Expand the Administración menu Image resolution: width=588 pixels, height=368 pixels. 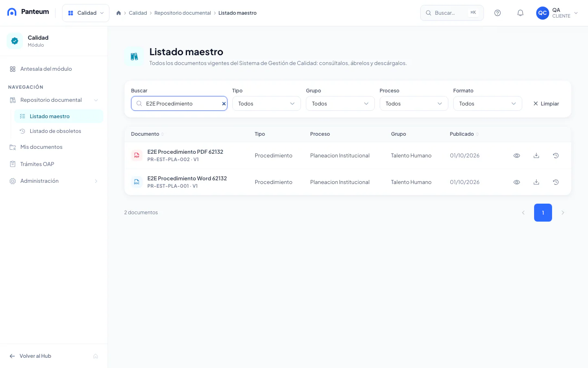[96, 181]
